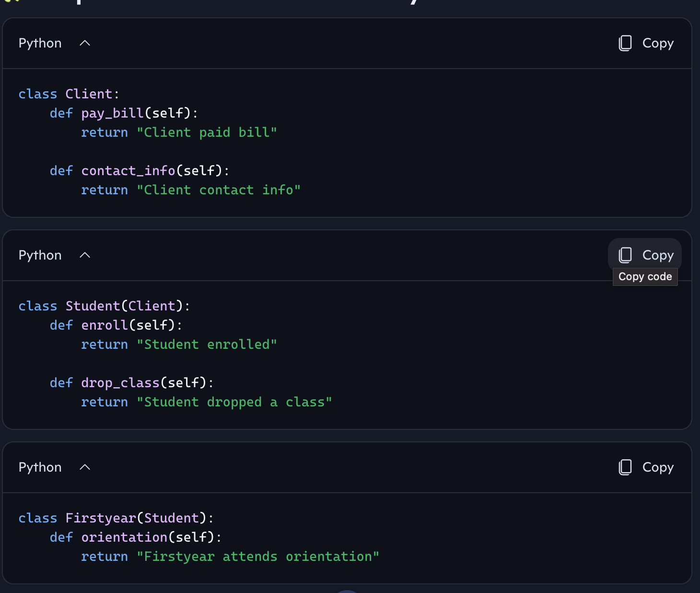Click the contact_info method name in the code
Screen dimensions: 700x593
(128, 171)
